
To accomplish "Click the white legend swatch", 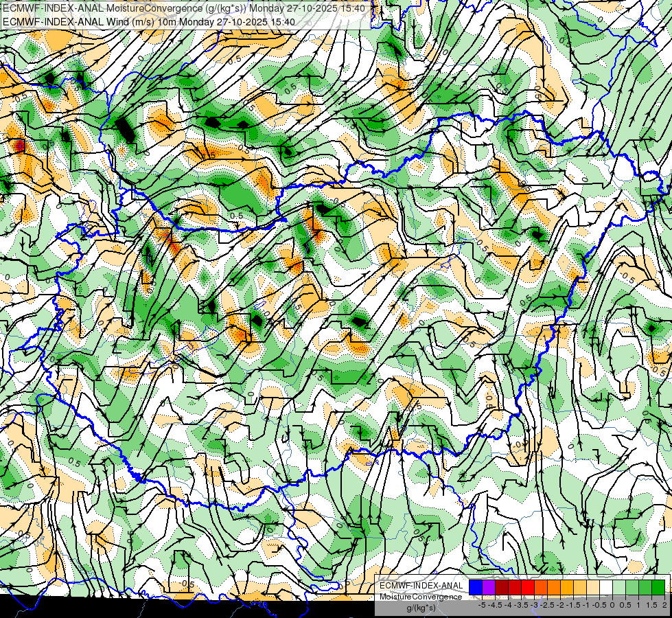I will [606, 588].
